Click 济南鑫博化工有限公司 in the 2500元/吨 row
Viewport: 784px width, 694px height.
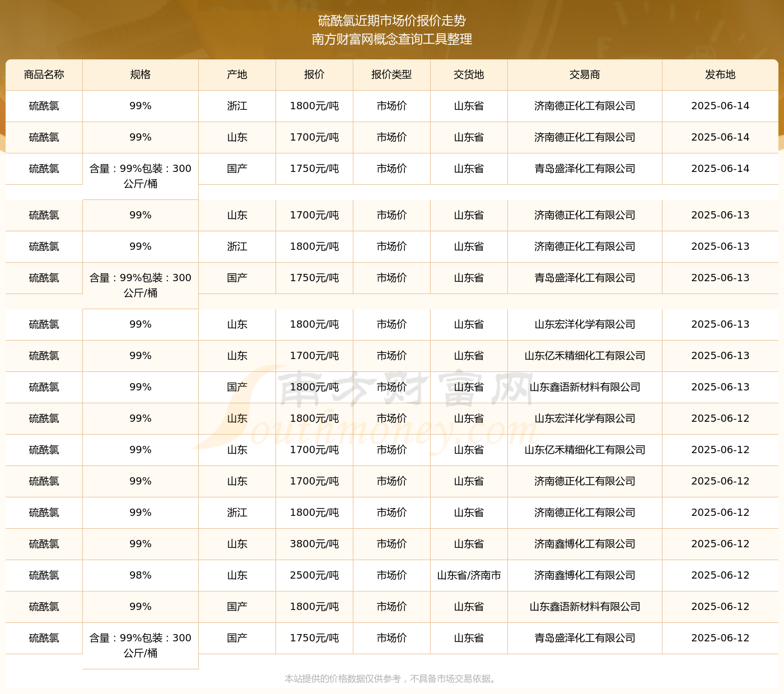click(x=585, y=575)
